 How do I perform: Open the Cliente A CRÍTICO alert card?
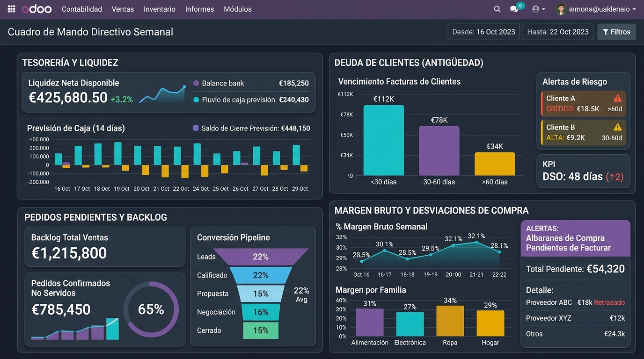point(583,104)
